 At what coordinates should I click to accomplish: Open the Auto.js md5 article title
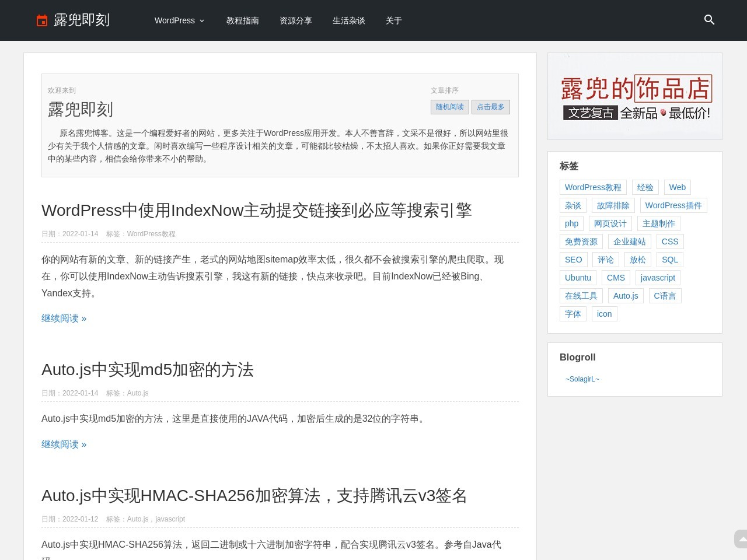point(147,369)
